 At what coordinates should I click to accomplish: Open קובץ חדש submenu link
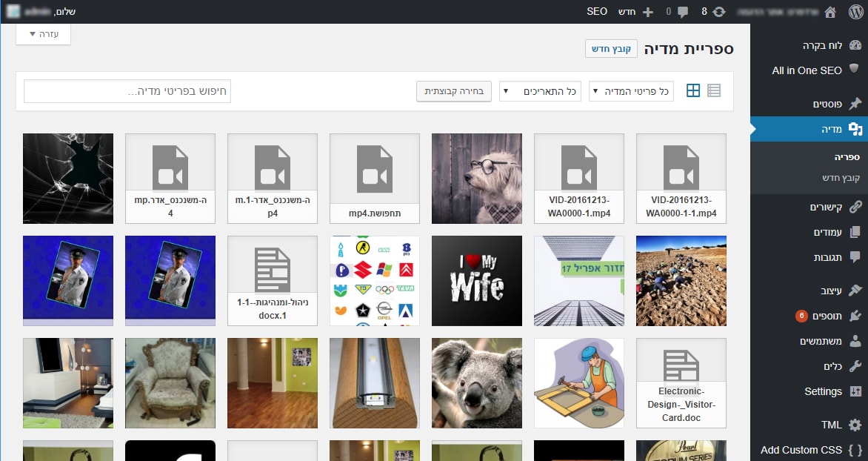[x=841, y=178]
